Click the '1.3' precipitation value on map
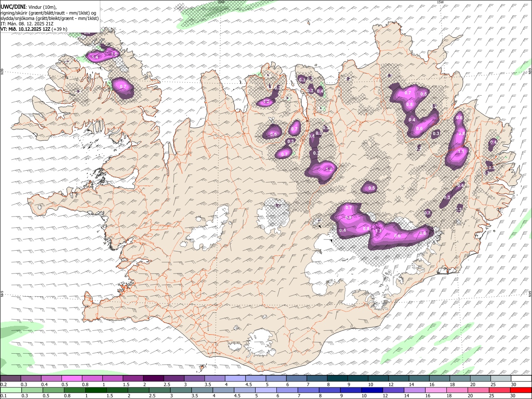Viewport: 532px width, 399px height. click(x=378, y=231)
